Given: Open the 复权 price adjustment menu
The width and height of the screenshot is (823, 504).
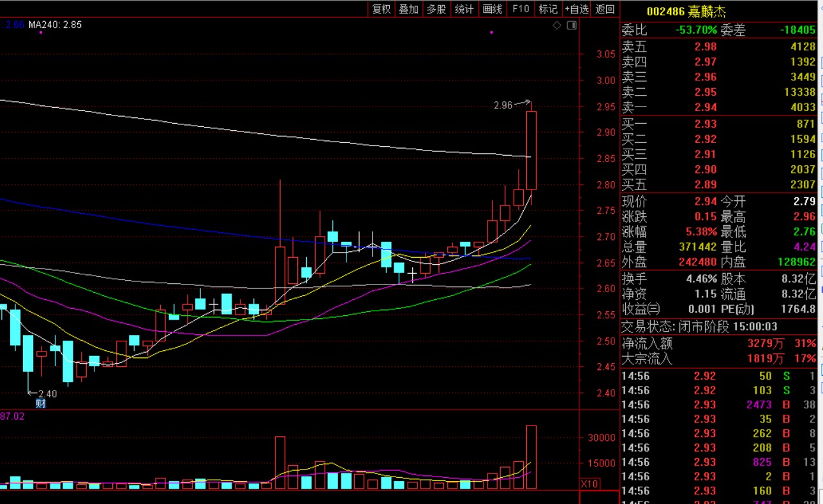Looking at the screenshot, I should (382, 9).
